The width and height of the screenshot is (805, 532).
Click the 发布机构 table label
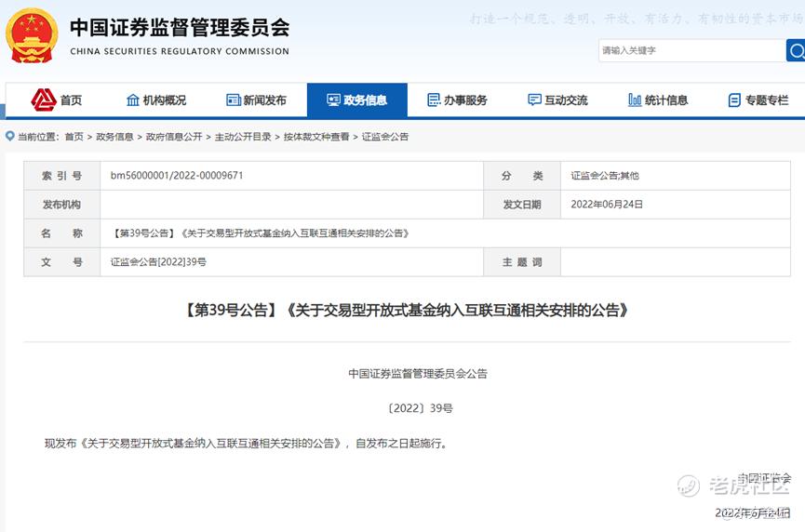[61, 205]
